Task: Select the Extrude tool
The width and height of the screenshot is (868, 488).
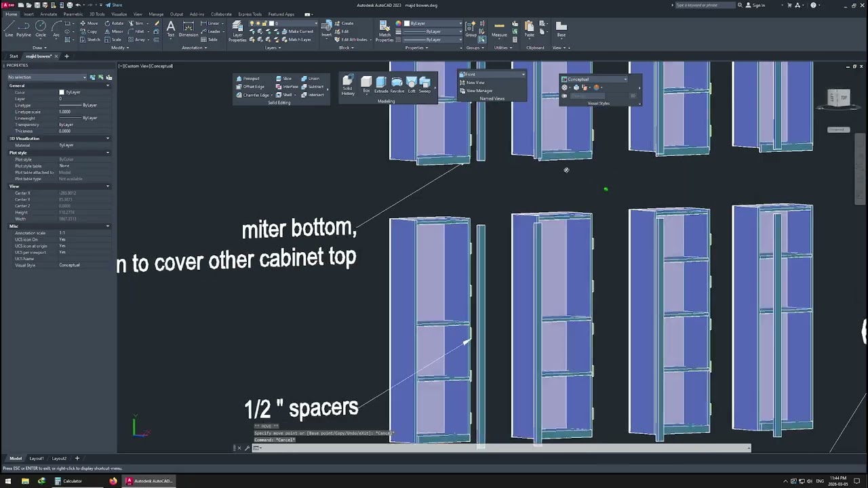Action: 381,85
